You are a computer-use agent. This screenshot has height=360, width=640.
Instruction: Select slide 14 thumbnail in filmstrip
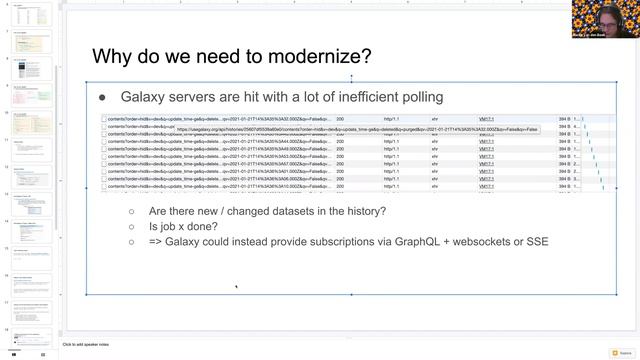32,231
